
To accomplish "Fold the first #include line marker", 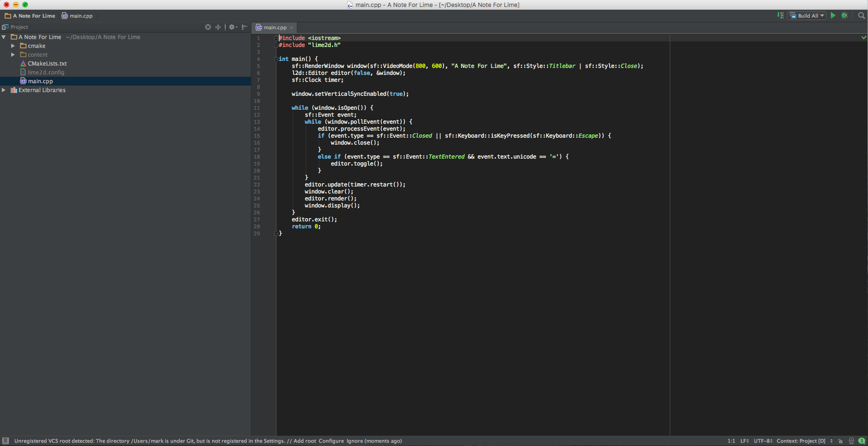I will click(276, 38).
